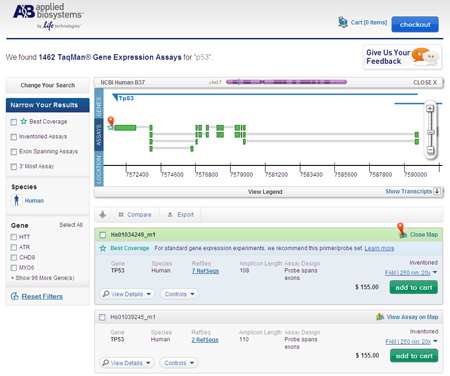Click the Human species link
The width and height of the screenshot is (450, 376).
(x=34, y=201)
